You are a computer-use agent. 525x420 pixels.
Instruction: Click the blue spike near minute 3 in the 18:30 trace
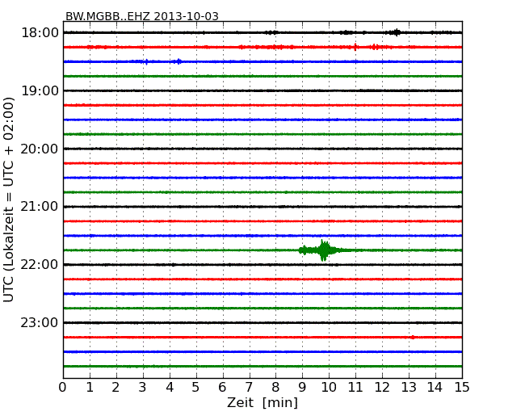(146, 61)
